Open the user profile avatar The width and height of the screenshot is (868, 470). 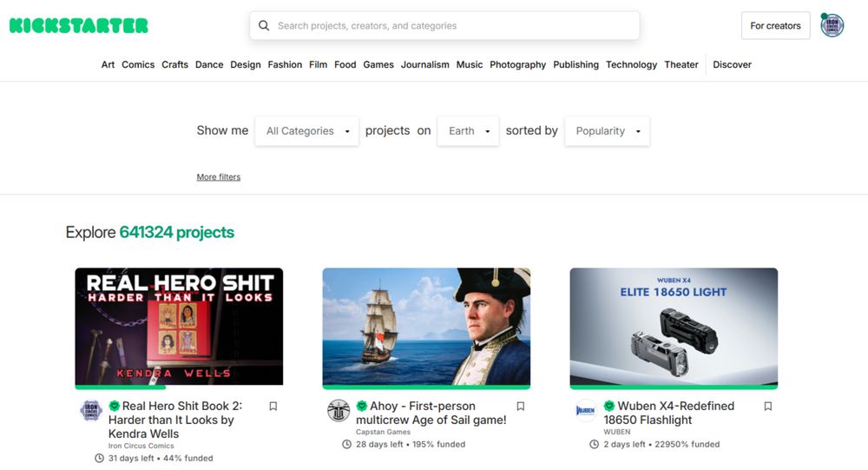[832, 25]
